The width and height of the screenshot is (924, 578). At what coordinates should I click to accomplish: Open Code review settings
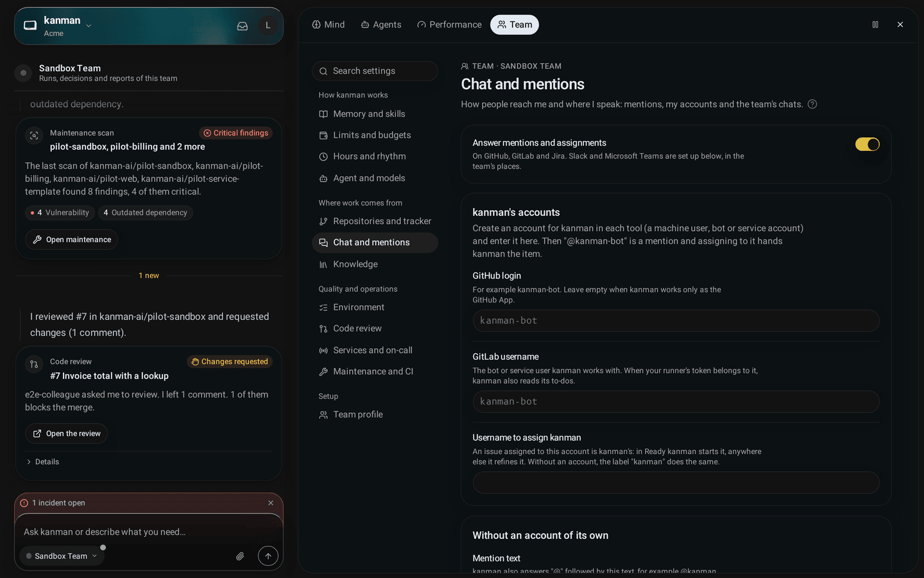click(x=375, y=328)
